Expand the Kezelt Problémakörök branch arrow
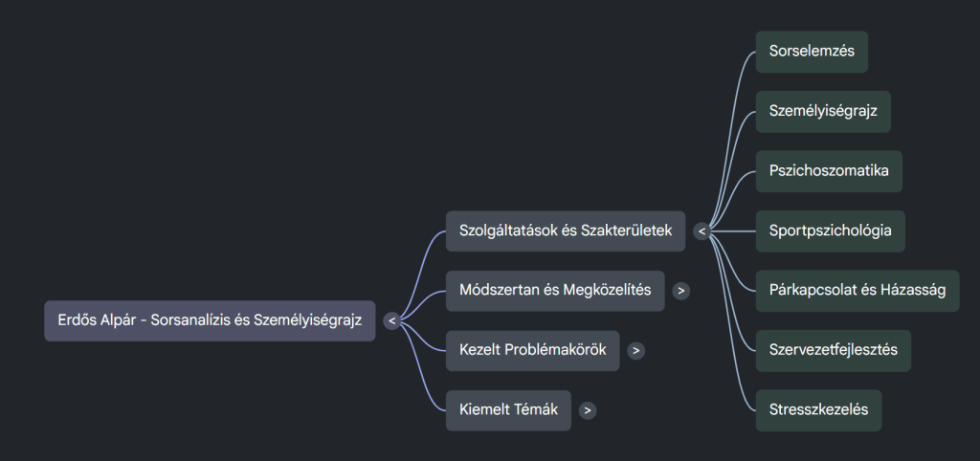Screen dimensions: 980x461 [636, 351]
